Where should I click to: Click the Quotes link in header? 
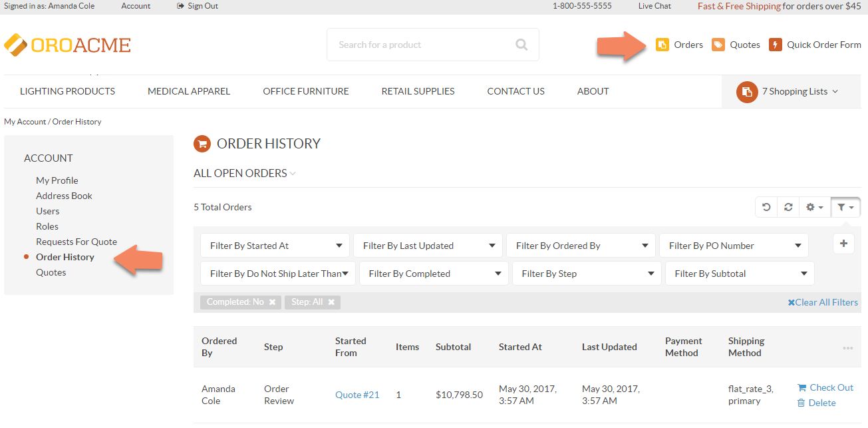tap(745, 45)
